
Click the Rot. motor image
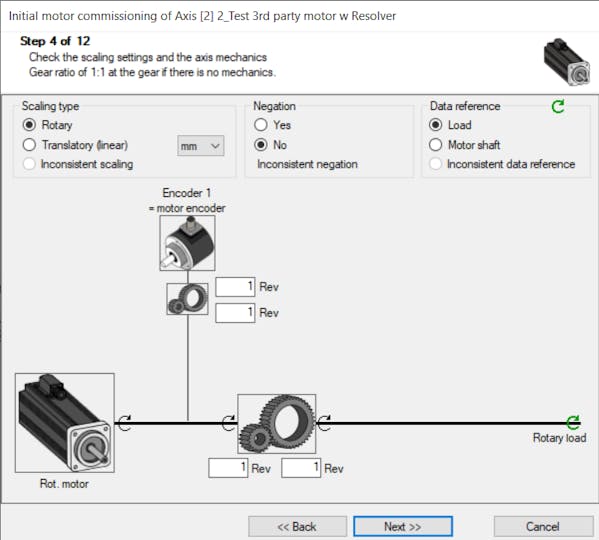[x=65, y=423]
